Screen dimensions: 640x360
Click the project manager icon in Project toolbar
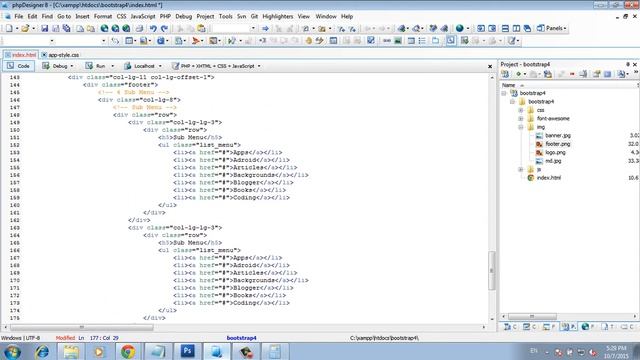pos(505,74)
